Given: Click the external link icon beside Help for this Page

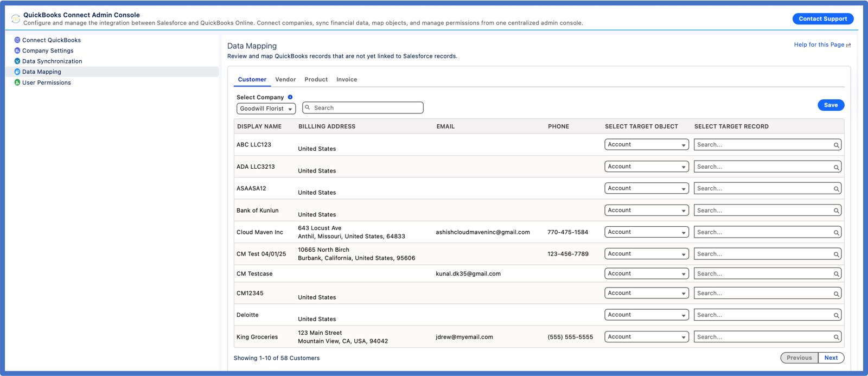Looking at the screenshot, I should pos(848,45).
